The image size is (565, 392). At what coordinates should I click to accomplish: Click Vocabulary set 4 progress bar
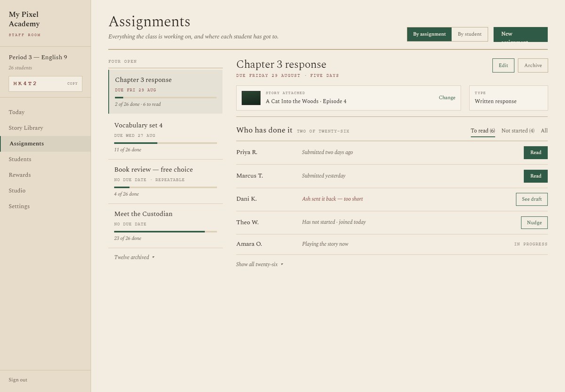point(165,143)
